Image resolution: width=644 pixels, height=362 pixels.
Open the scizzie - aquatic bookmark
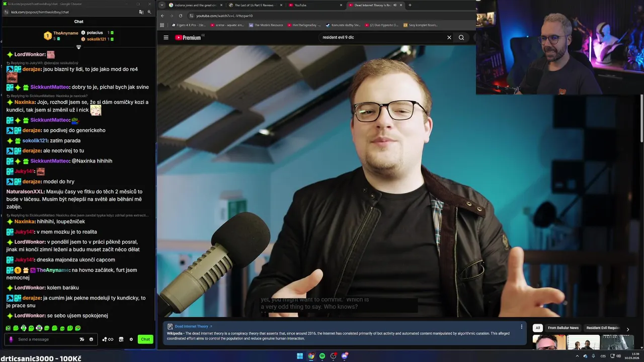pyautogui.click(x=227, y=25)
